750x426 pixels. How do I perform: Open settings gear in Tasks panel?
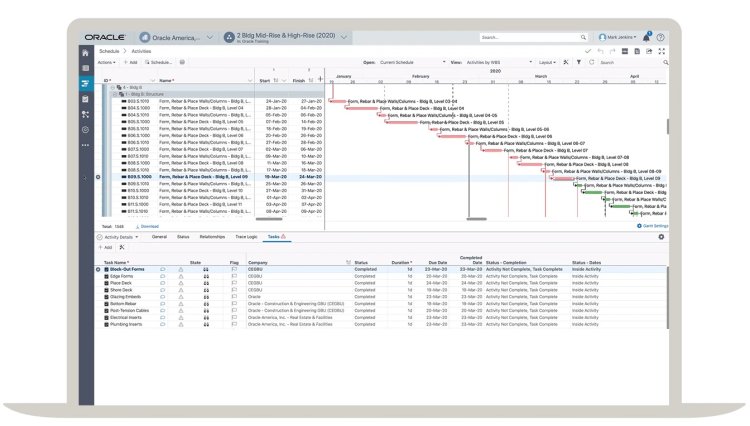point(661,237)
